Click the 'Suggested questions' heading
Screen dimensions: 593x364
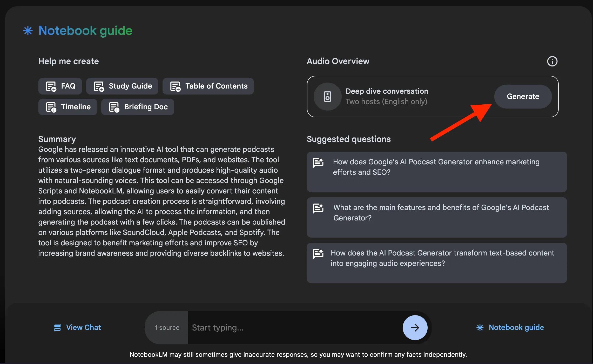(349, 139)
